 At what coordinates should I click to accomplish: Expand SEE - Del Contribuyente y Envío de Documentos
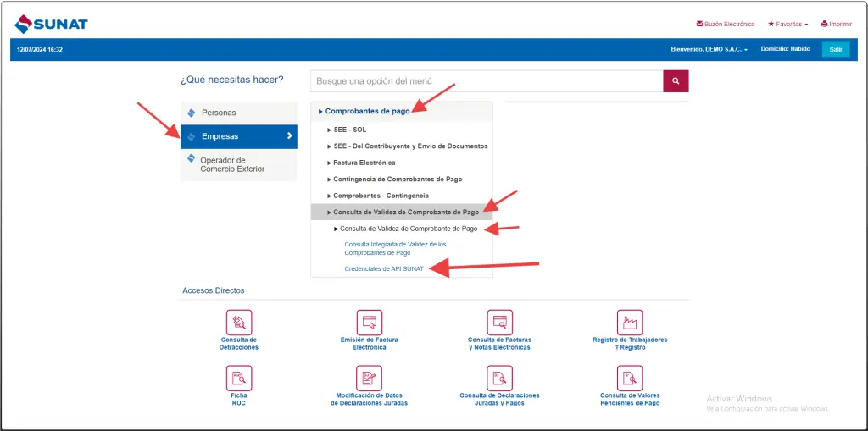coord(408,146)
